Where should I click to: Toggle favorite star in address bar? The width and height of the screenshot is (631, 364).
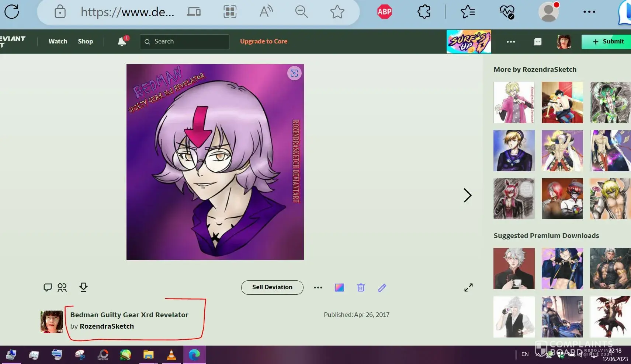tap(337, 12)
